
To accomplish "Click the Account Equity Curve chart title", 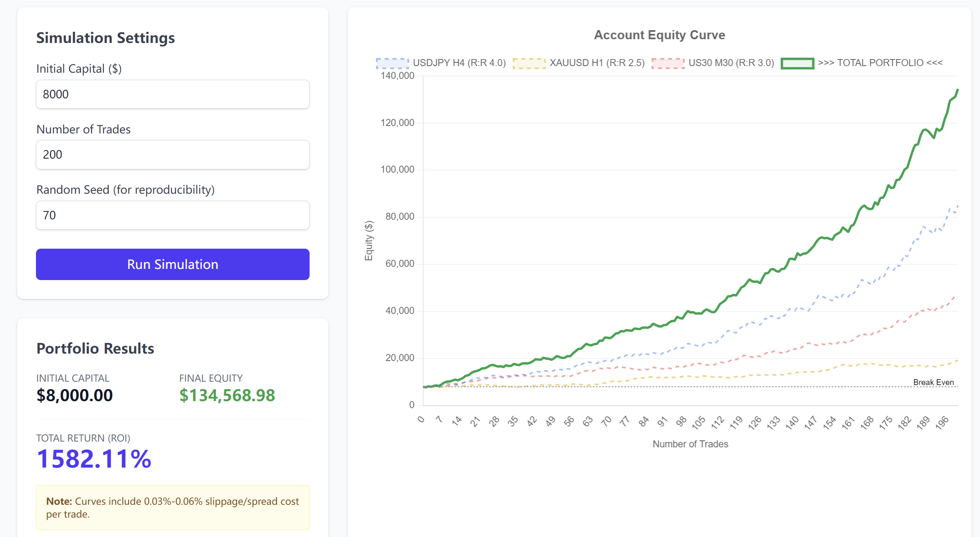I will [659, 35].
